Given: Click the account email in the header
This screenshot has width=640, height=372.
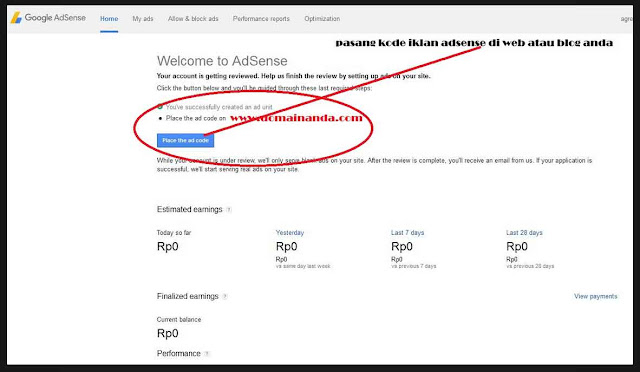Looking at the screenshot, I should 626,19.
